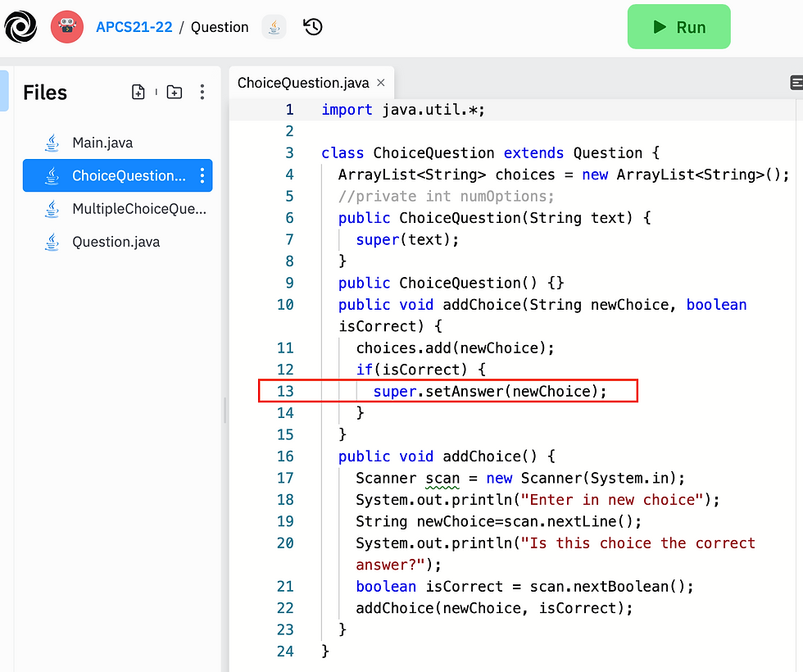The height and width of the screenshot is (672, 803).
Task: Create a new folder with add-folder icon
Action: [175, 92]
